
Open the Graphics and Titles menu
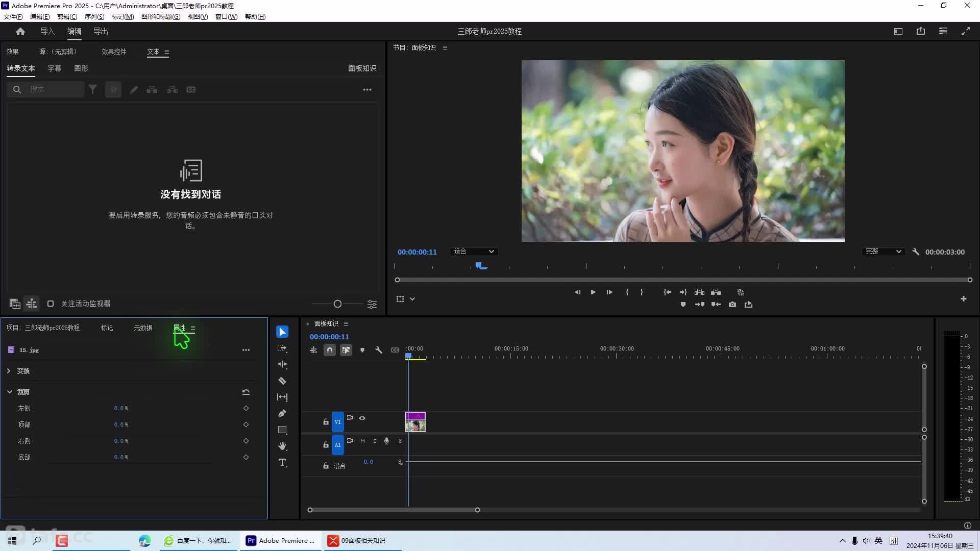click(x=161, y=16)
